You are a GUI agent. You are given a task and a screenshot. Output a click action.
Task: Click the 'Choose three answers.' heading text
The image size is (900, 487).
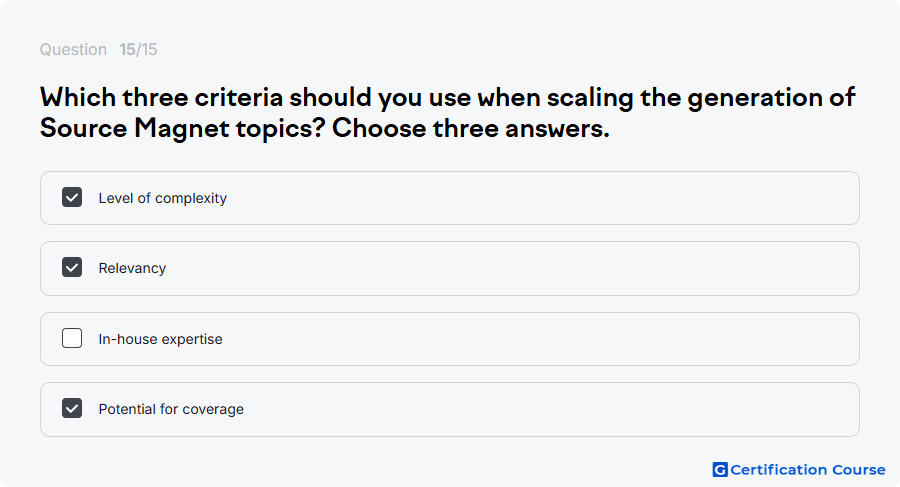[471, 128]
